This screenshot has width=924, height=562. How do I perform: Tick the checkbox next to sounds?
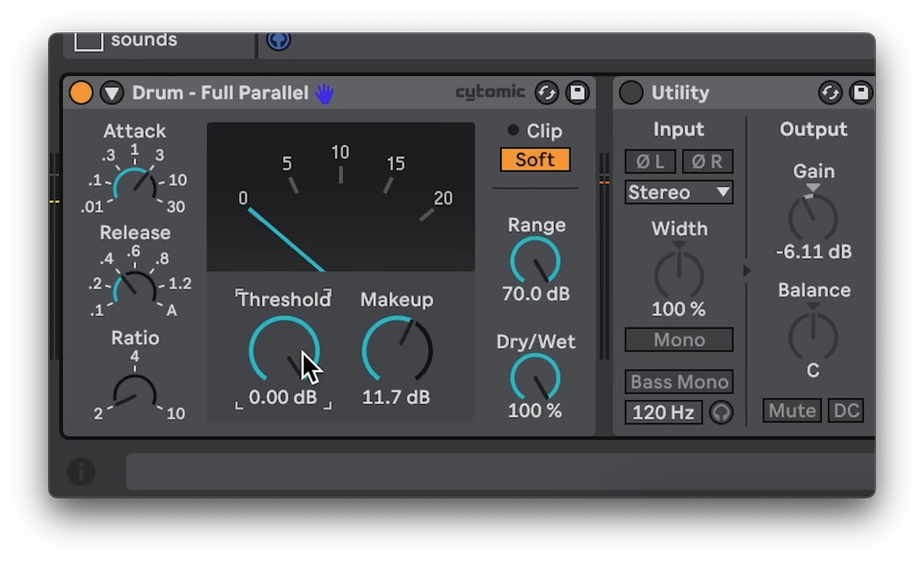pos(89,42)
